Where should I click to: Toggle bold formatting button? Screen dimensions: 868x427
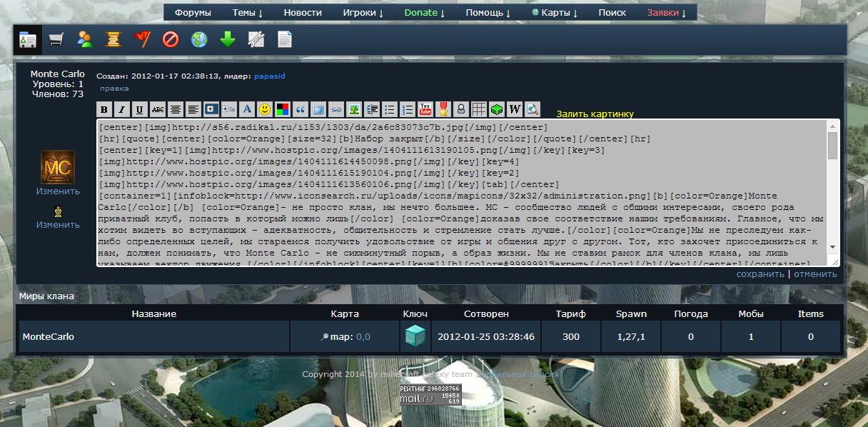point(104,109)
